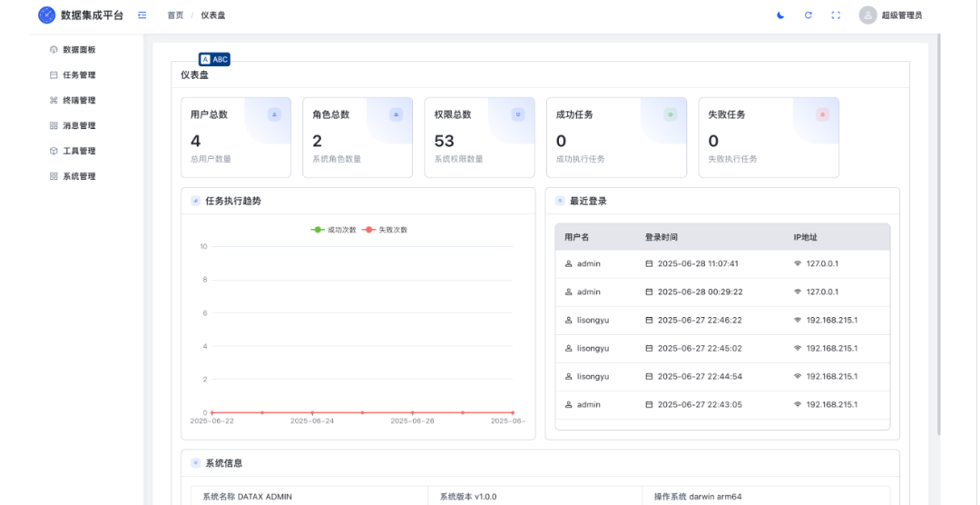The image size is (980, 505).
Task: Click the 2025-06-22 chart data point
Action: [211, 412]
